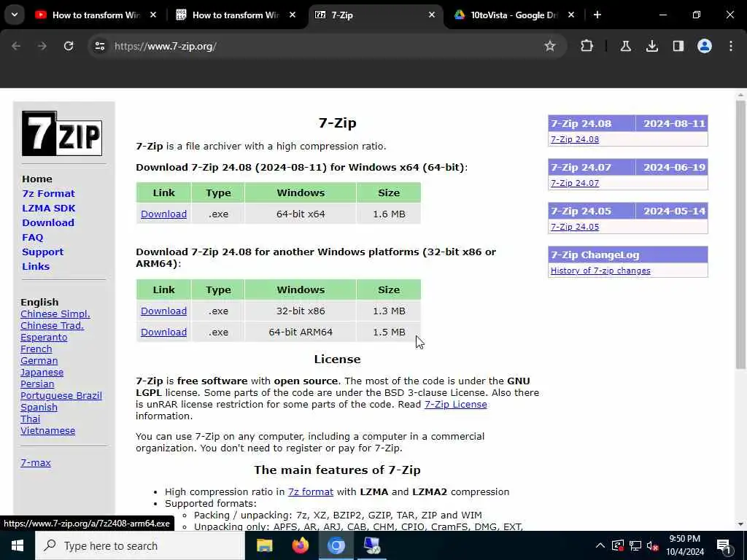Open 7z Format in the sidebar
The height and width of the screenshot is (560, 747).
[49, 194]
